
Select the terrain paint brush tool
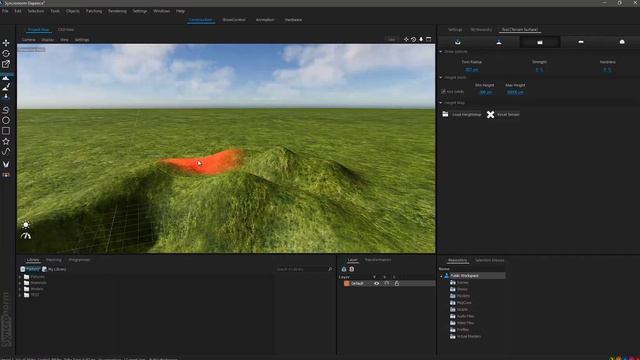tap(6, 87)
